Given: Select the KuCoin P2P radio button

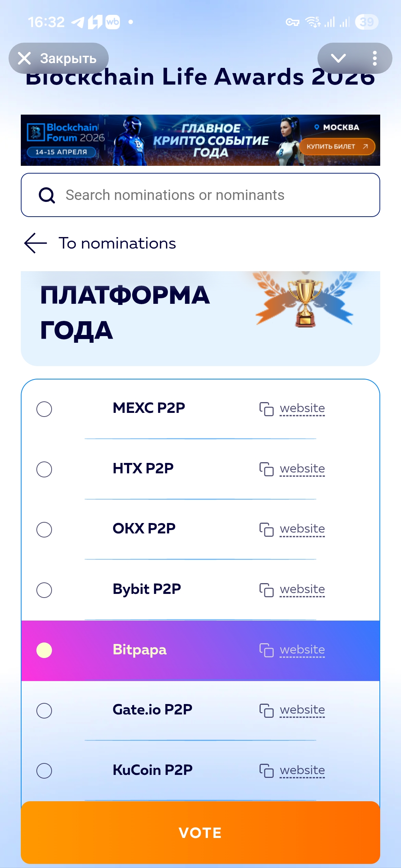Looking at the screenshot, I should click(x=44, y=771).
